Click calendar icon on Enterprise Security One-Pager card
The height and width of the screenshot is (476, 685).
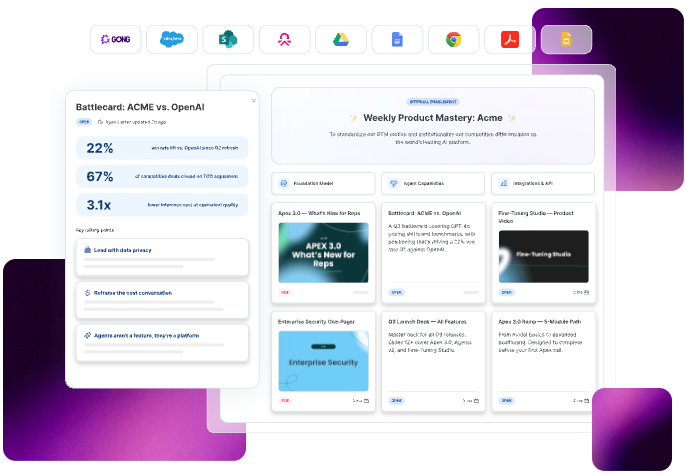[x=366, y=400]
